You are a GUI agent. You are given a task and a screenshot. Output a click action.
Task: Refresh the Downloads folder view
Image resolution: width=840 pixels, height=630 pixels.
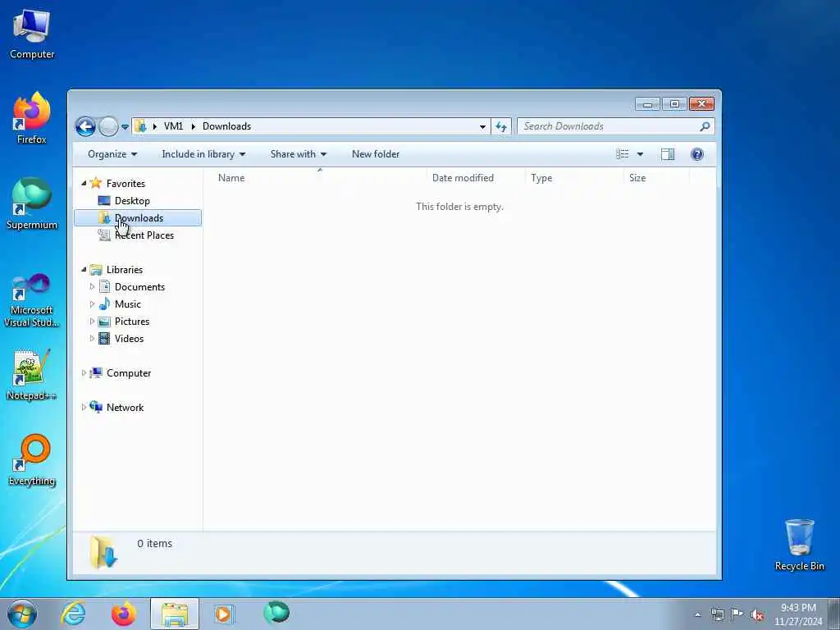coord(501,127)
